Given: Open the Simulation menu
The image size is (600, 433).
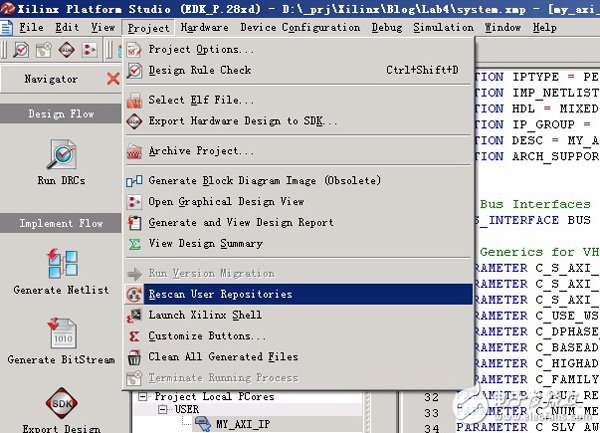Looking at the screenshot, I should point(443,28).
